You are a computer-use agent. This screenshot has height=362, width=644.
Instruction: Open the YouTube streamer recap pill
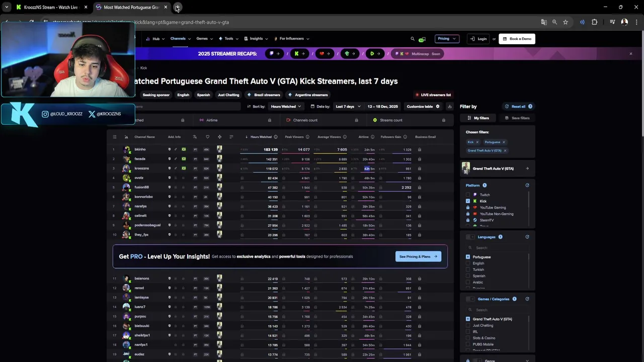pos(325,54)
